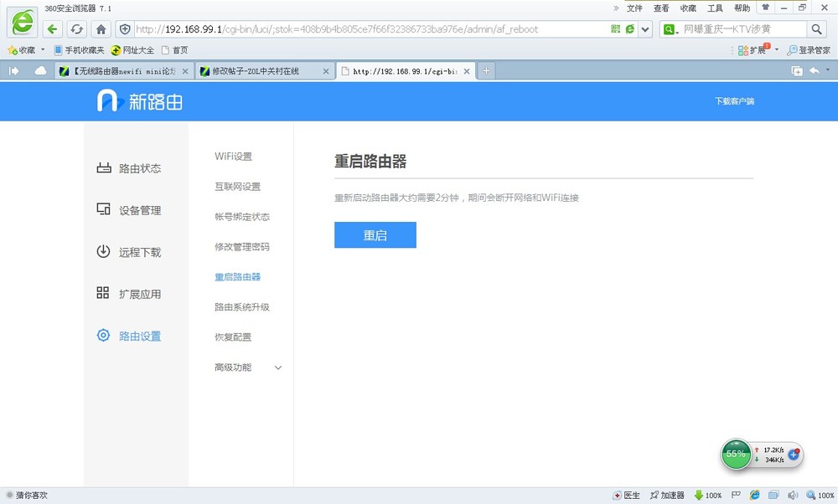Viewport: 838px width, 504px height.
Task: Click the browser back arrow button
Action: [53, 29]
